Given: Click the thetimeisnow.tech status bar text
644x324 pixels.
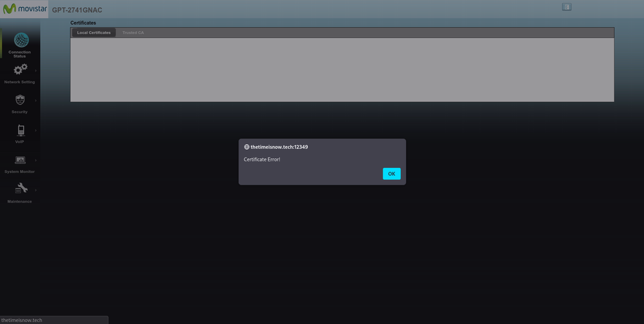Looking at the screenshot, I should point(22,320).
